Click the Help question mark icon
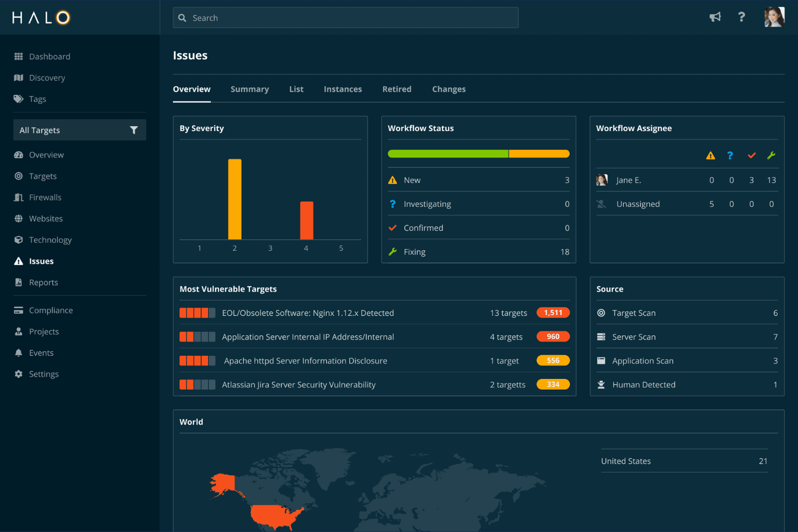This screenshot has width=798, height=532. (742, 17)
